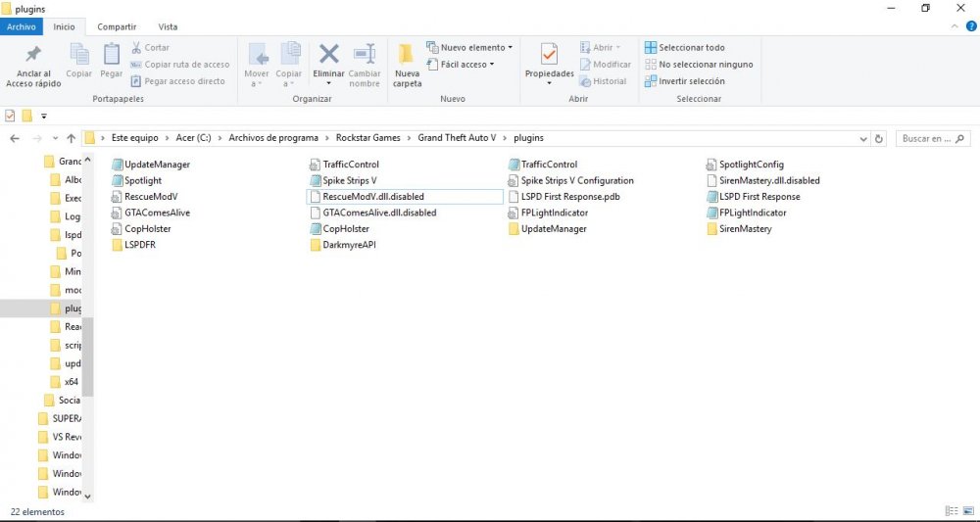Expand the Propiedades dropdown arrow
This screenshot has height=522, width=980.
pos(550,83)
